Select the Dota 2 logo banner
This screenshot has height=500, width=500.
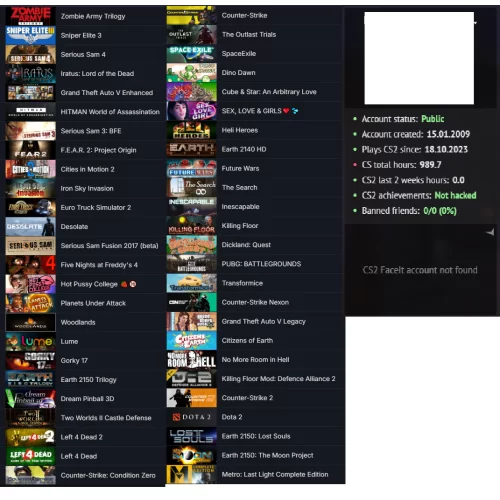click(191, 417)
